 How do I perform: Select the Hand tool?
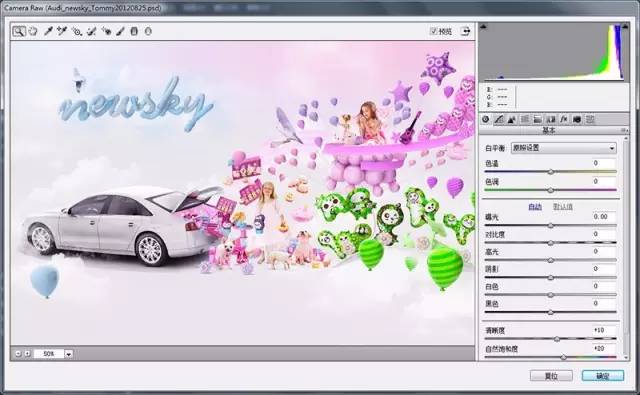33,31
